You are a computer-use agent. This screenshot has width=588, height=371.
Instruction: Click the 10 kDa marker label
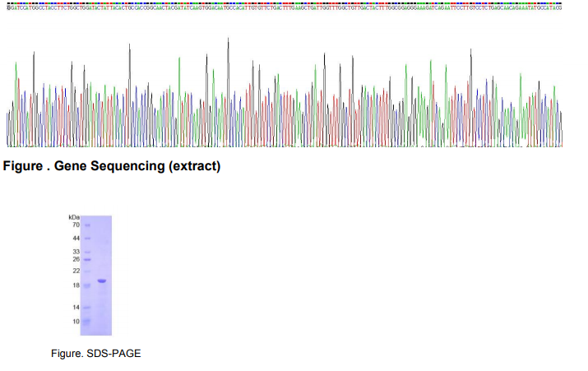click(76, 322)
